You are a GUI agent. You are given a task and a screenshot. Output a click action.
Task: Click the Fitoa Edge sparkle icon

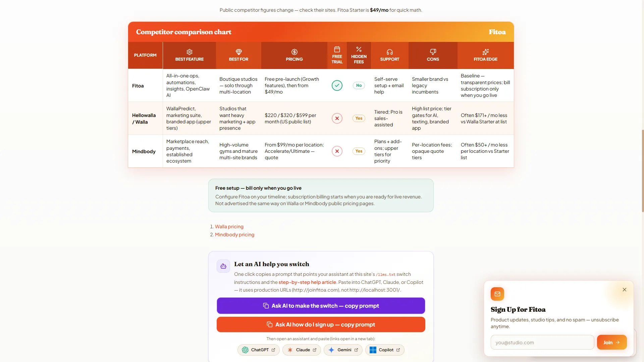pyautogui.click(x=486, y=52)
